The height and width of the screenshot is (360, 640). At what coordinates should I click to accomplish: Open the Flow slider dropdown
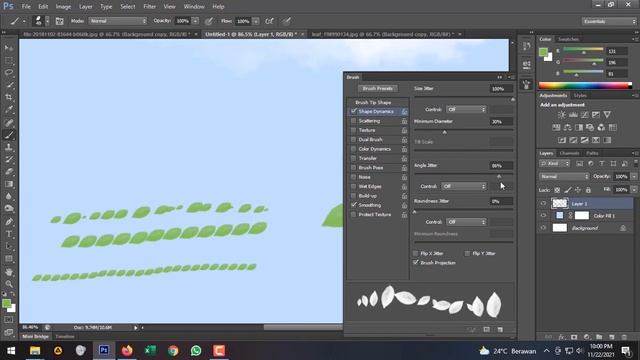[x=256, y=21]
